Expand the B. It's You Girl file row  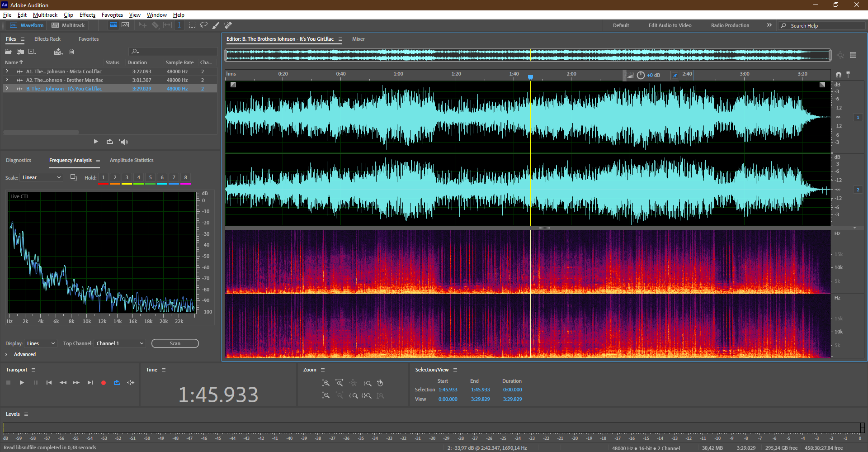coord(7,89)
